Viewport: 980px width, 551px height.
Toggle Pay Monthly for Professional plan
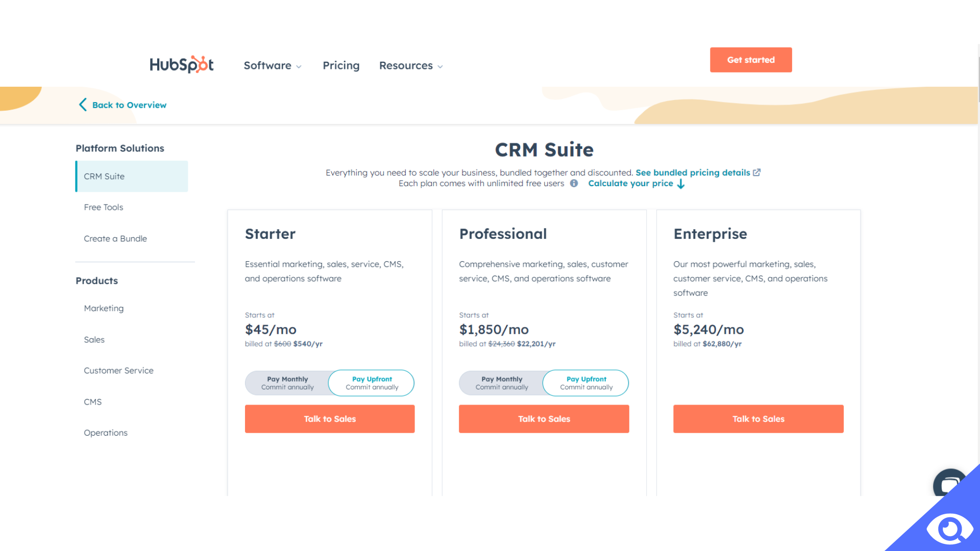pyautogui.click(x=501, y=382)
